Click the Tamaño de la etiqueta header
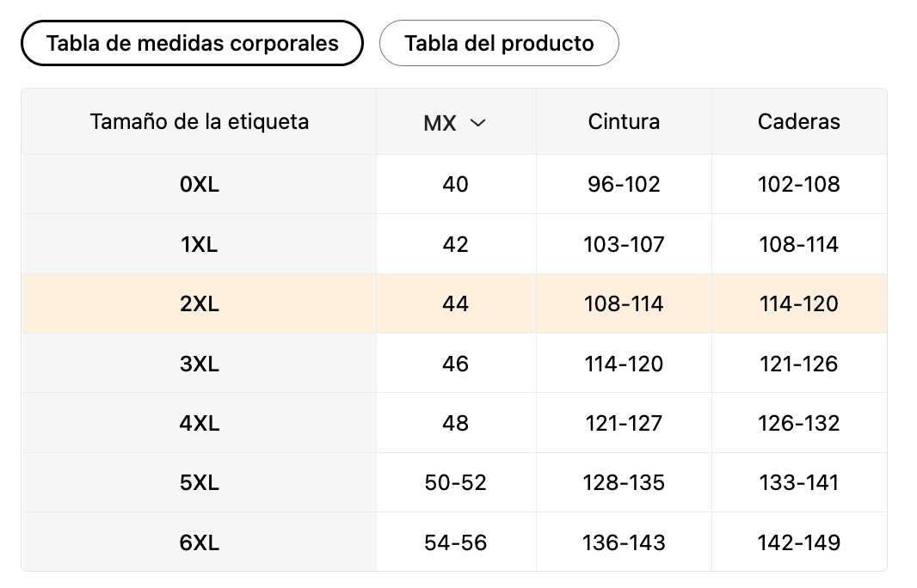 pyautogui.click(x=200, y=121)
